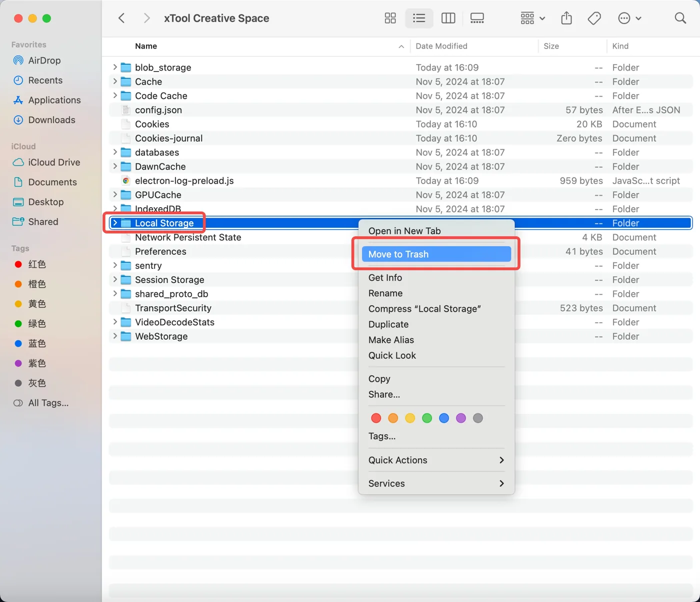Image resolution: width=700 pixels, height=602 pixels.
Task: Expand the databases folder
Action: 115,152
